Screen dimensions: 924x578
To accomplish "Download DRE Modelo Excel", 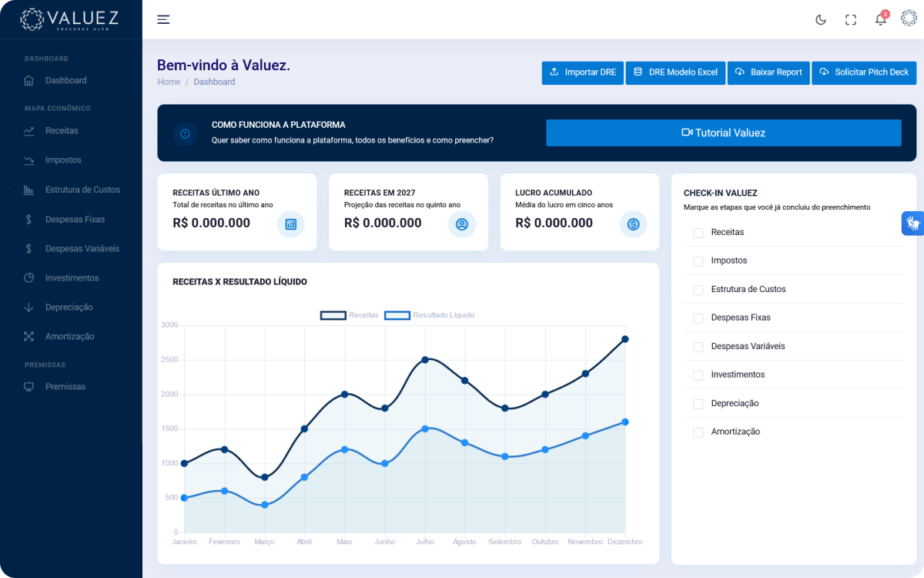I will pyautogui.click(x=675, y=72).
